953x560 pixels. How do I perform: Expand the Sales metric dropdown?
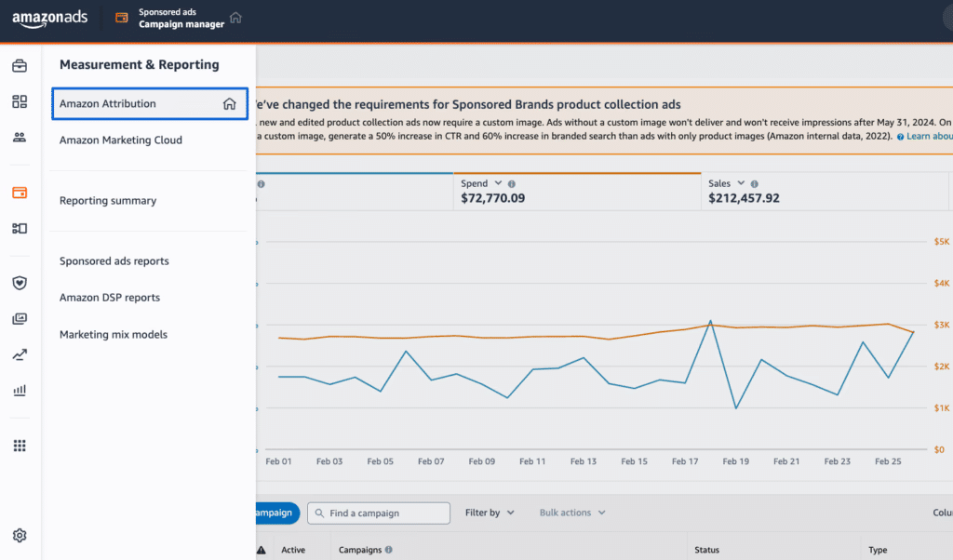(741, 184)
